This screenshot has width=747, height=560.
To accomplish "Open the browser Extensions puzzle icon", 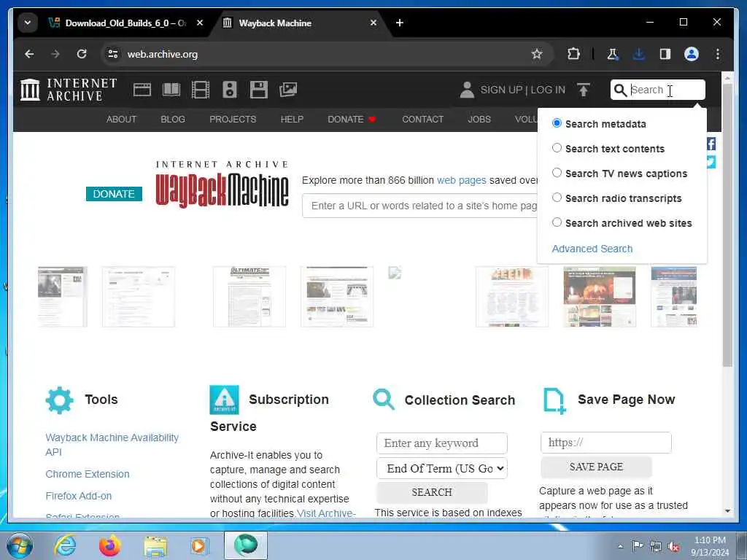I will click(573, 54).
